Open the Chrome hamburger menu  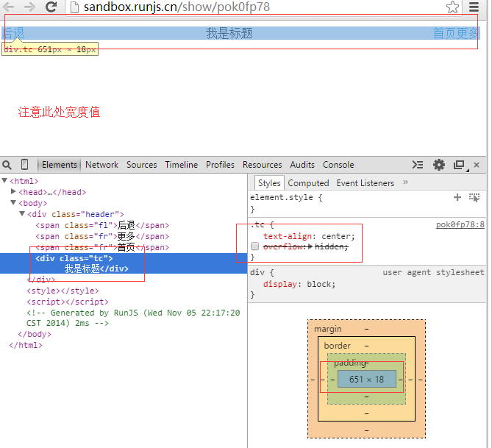pyautogui.click(x=474, y=7)
